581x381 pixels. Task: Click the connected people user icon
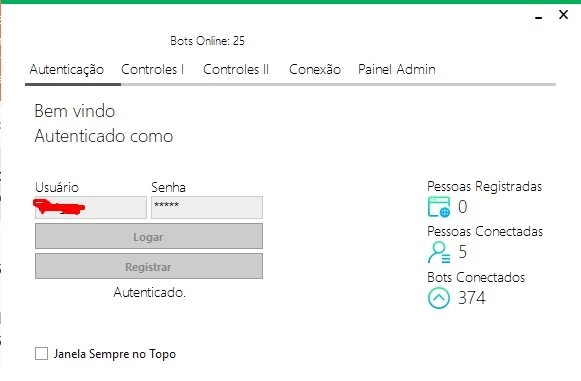pos(439,253)
